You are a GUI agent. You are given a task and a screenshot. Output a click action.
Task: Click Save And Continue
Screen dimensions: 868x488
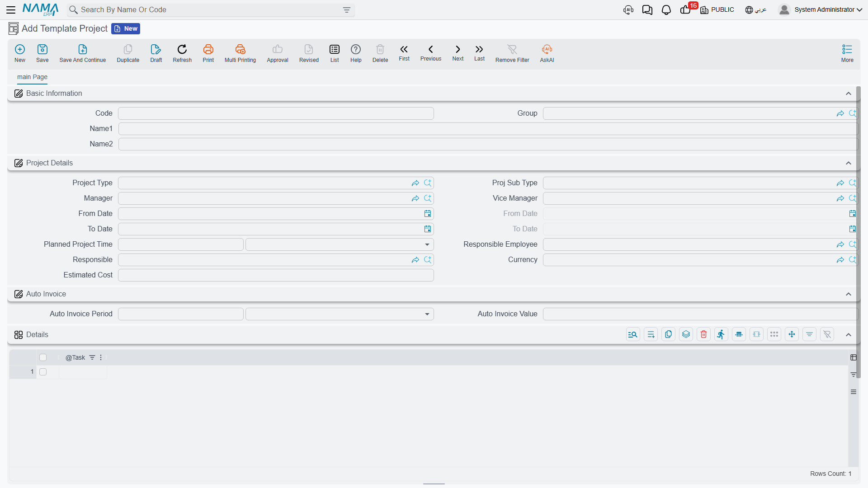83,53
